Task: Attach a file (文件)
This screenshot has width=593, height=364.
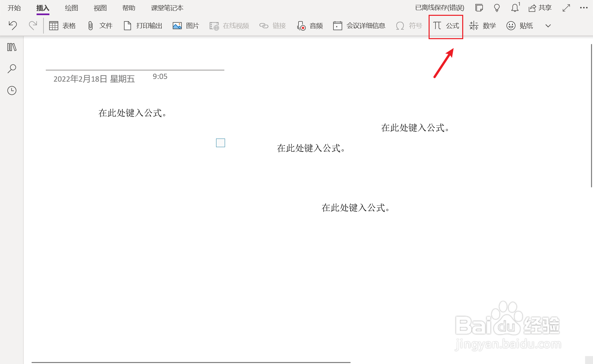Action: [x=100, y=26]
